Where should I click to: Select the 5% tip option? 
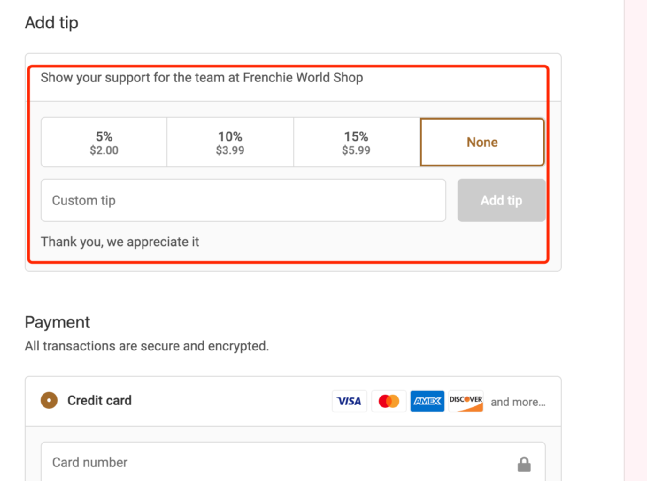pyautogui.click(x=104, y=142)
